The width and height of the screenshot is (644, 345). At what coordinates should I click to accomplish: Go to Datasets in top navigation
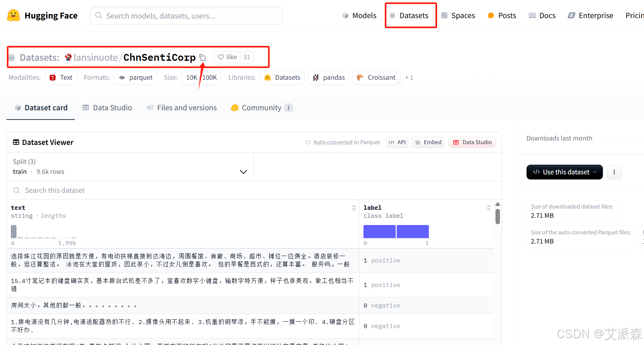click(409, 16)
